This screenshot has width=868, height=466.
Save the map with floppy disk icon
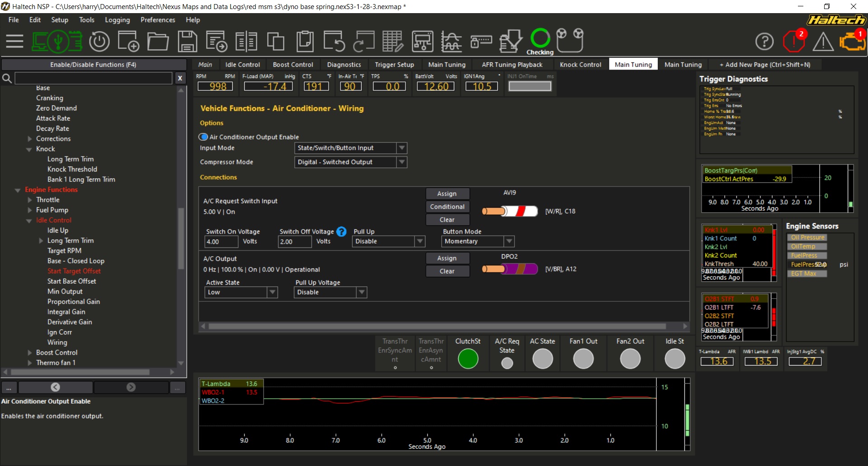(x=187, y=41)
